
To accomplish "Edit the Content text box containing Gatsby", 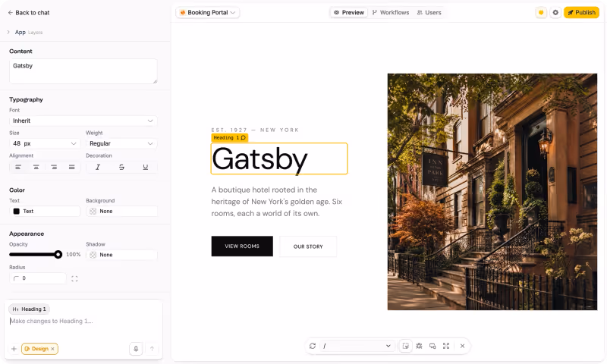I will tap(83, 71).
